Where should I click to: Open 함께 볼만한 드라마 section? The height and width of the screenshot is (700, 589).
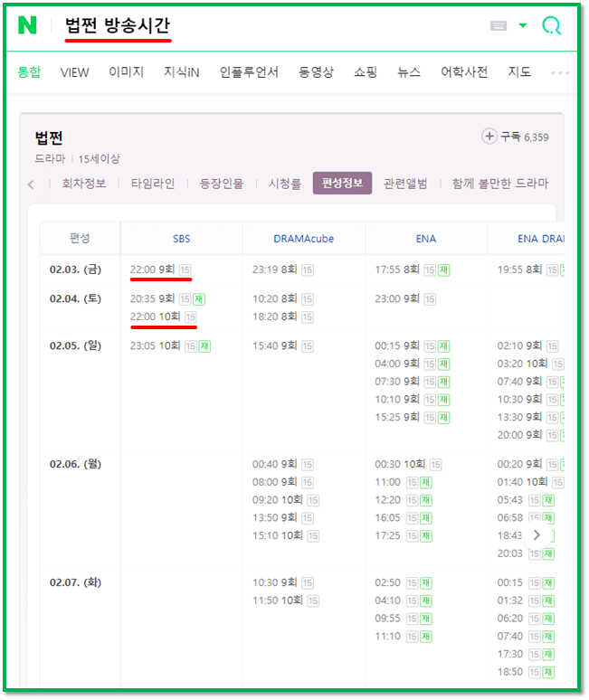click(499, 184)
